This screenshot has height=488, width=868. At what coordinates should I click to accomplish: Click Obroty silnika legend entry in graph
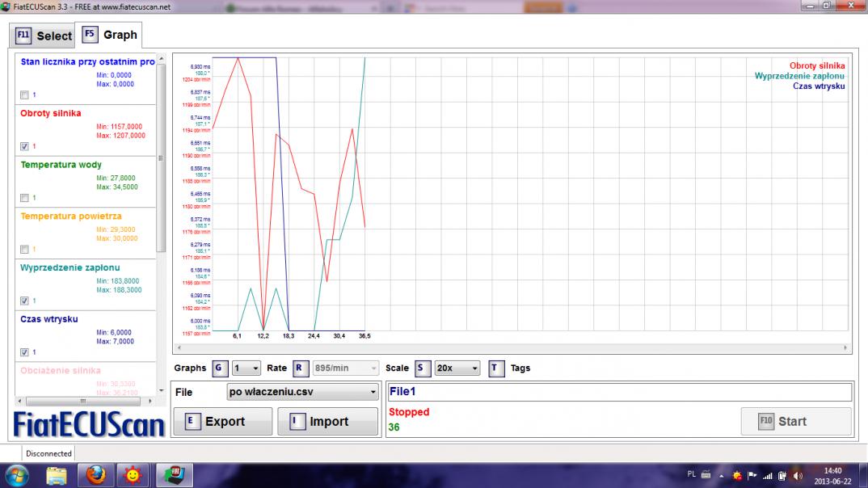817,65
